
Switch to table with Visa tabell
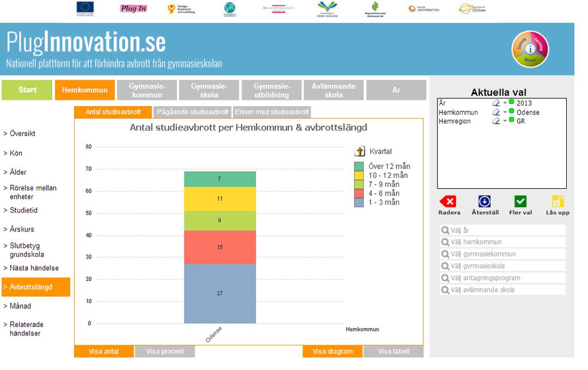[x=394, y=351]
